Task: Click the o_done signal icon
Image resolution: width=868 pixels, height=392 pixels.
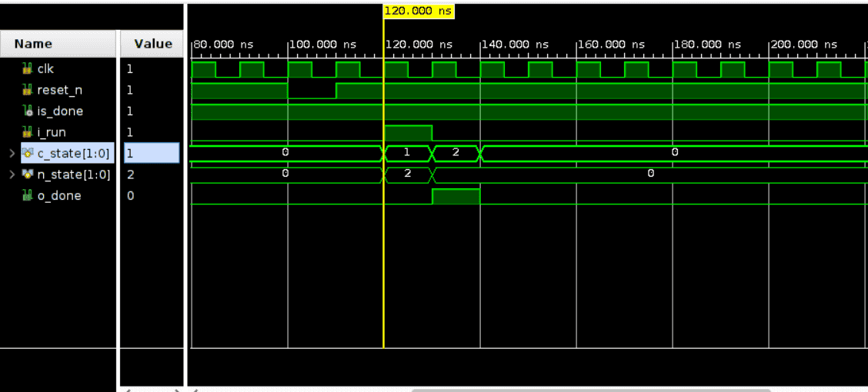Action: 27,196
